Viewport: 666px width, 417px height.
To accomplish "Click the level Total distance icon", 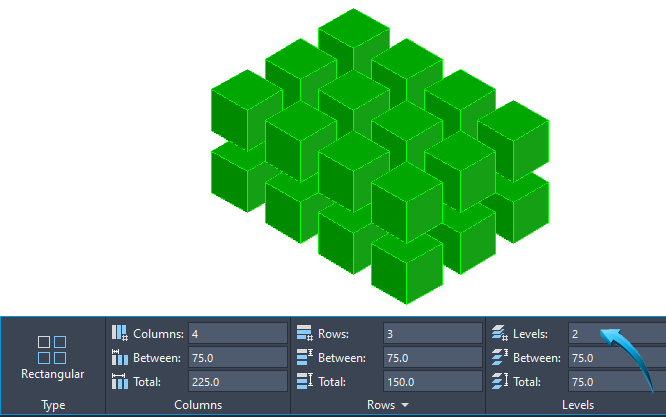I will tap(500, 381).
